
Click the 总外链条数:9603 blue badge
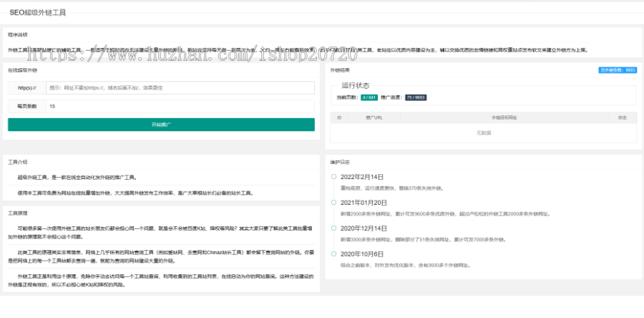coord(618,70)
